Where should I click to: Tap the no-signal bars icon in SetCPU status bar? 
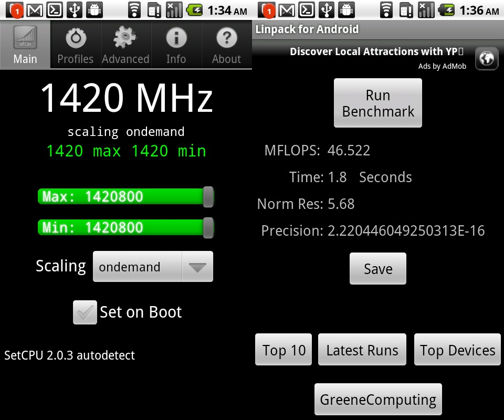click(x=174, y=10)
